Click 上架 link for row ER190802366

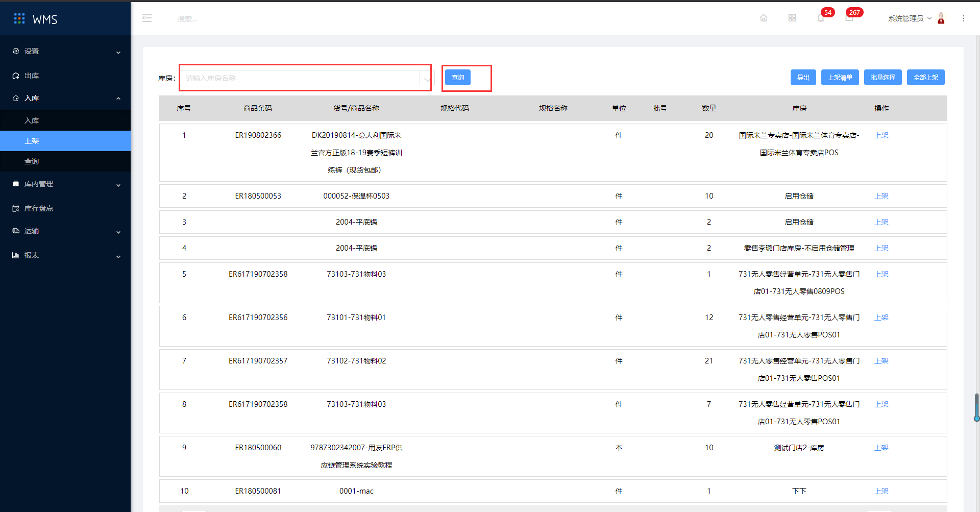[881, 135]
